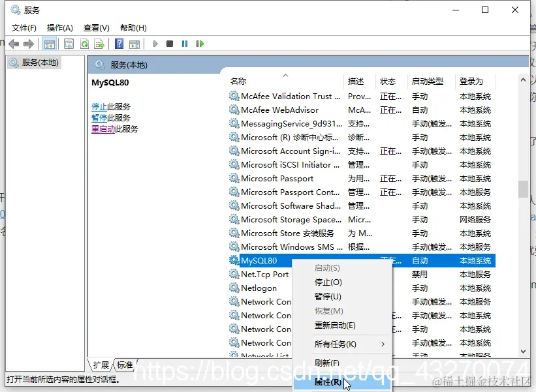Select the Microsoft Storage Space service
Screen dimensions: 536x392
(x=362, y=219)
